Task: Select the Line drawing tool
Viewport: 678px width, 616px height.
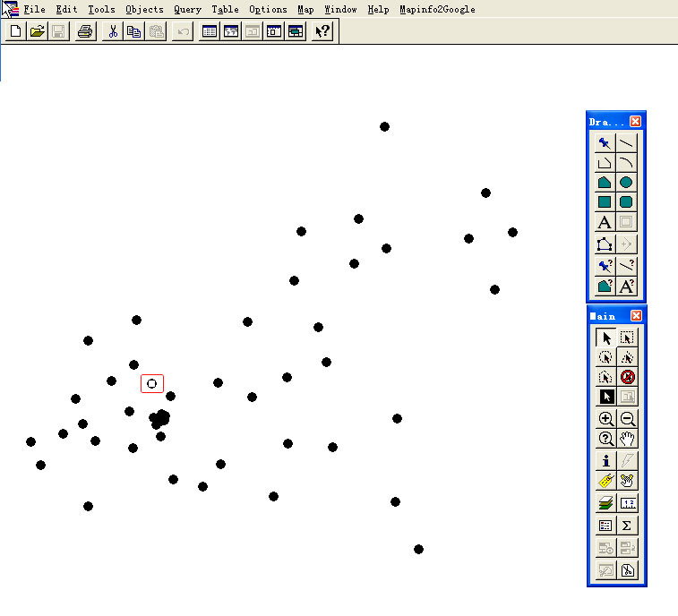Action: [626, 142]
